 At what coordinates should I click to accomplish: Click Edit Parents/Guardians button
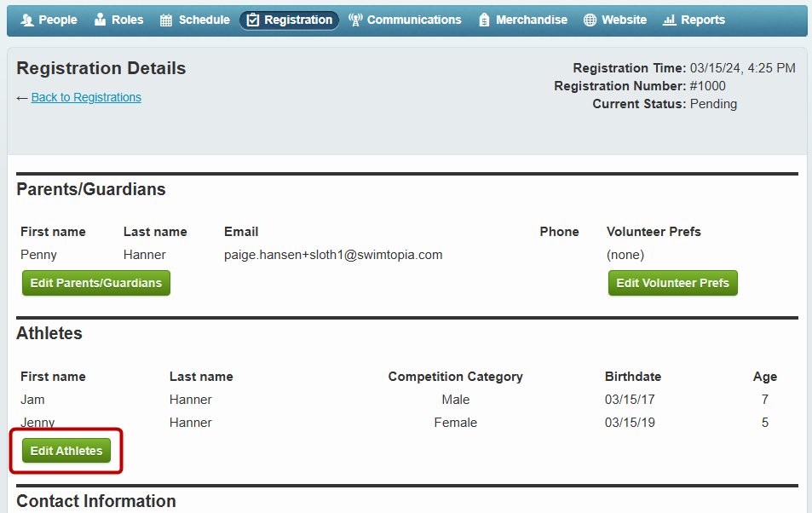(95, 283)
